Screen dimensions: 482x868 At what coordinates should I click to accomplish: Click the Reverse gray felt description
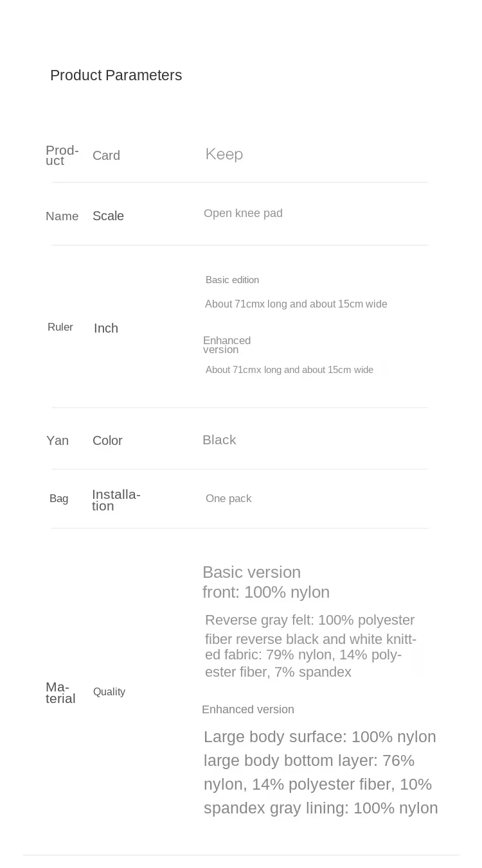click(x=311, y=646)
